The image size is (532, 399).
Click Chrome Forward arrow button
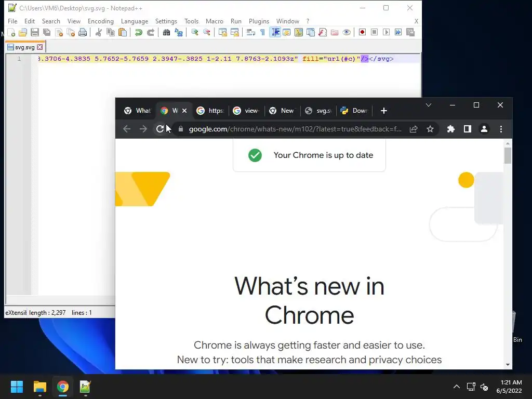tap(143, 129)
